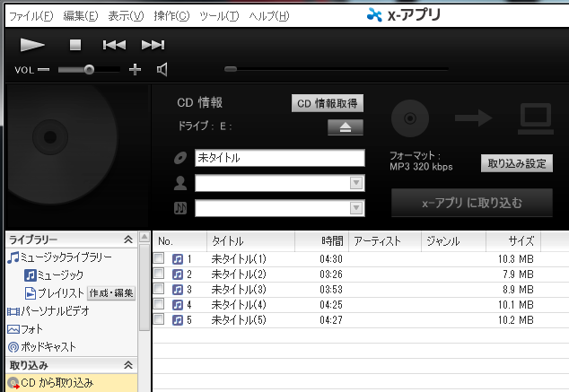Screen dimensions: 569x392
Task: Click the sidebar scrollbar up arrow
Action: [x=144, y=237]
